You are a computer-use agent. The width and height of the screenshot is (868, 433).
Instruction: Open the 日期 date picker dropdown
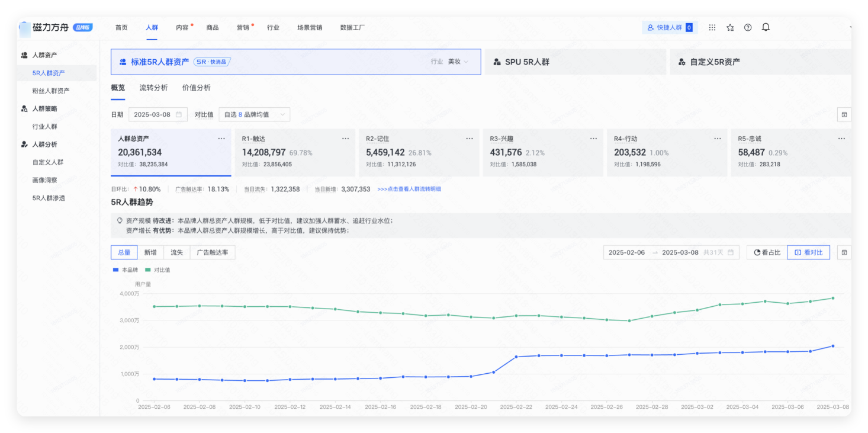[157, 114]
